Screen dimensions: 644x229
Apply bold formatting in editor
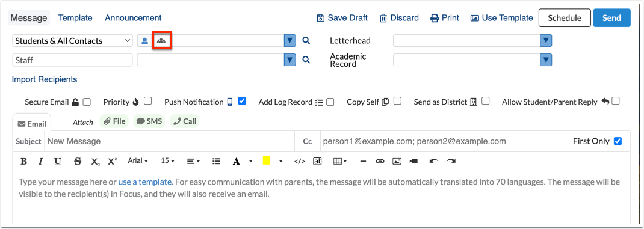(x=24, y=161)
